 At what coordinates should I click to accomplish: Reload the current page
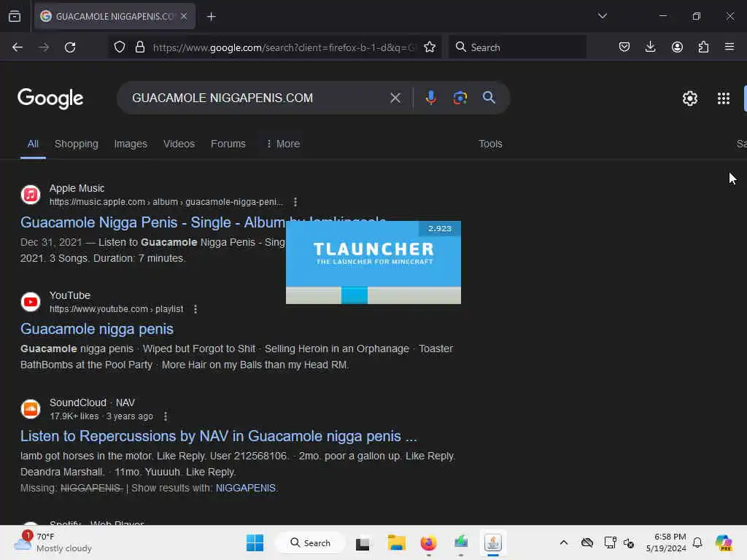coord(70,47)
